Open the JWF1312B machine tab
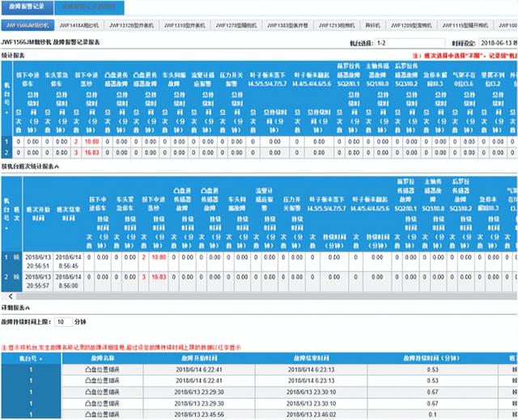 (x=131, y=25)
